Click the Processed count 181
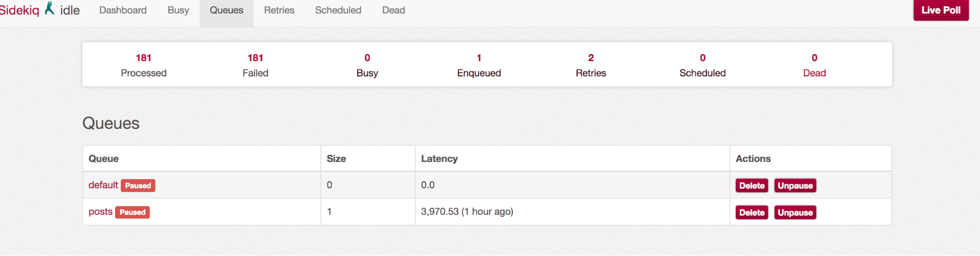This screenshot has width=980, height=256. point(144,58)
